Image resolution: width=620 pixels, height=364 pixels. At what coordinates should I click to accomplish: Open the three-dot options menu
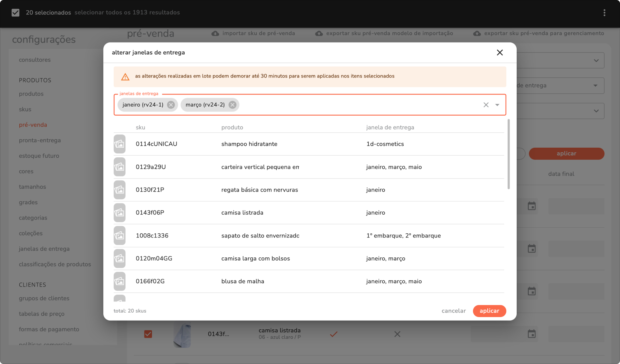[604, 13]
